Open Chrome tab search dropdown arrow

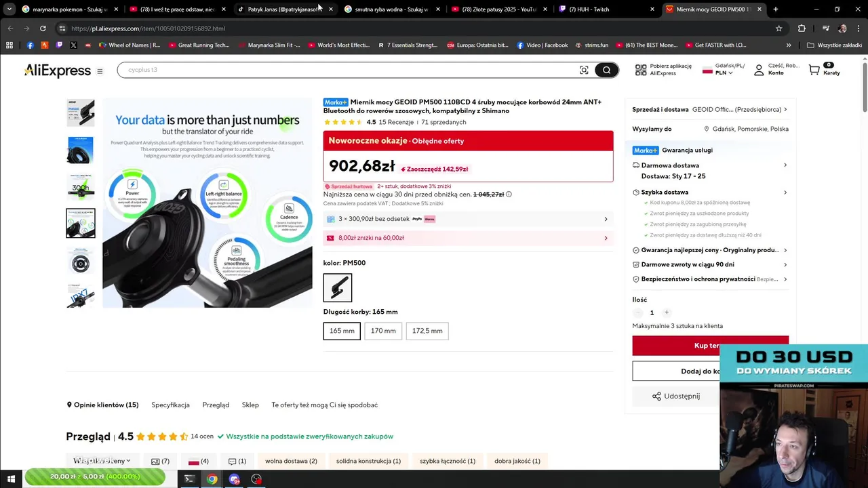click(x=9, y=9)
